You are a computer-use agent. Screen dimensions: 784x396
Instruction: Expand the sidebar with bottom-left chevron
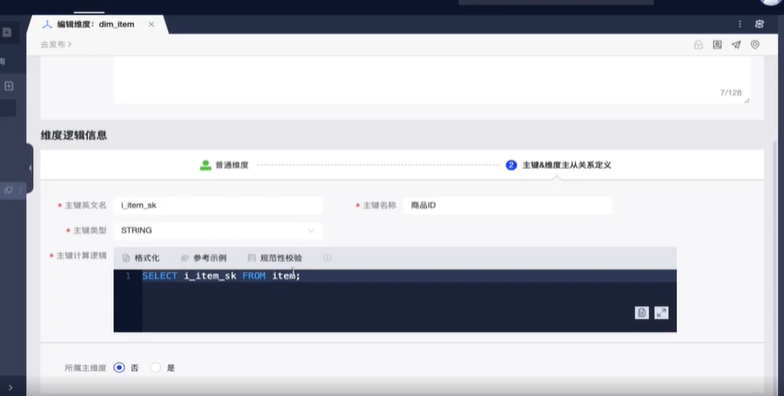point(10,388)
